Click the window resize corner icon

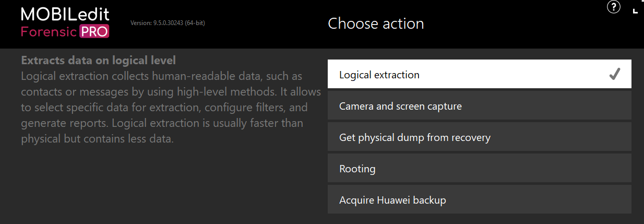635,10
